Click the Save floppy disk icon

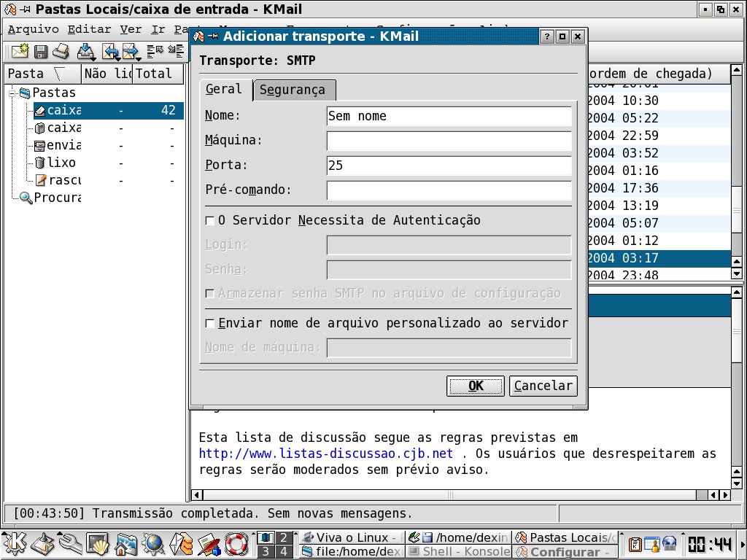tap(41, 52)
